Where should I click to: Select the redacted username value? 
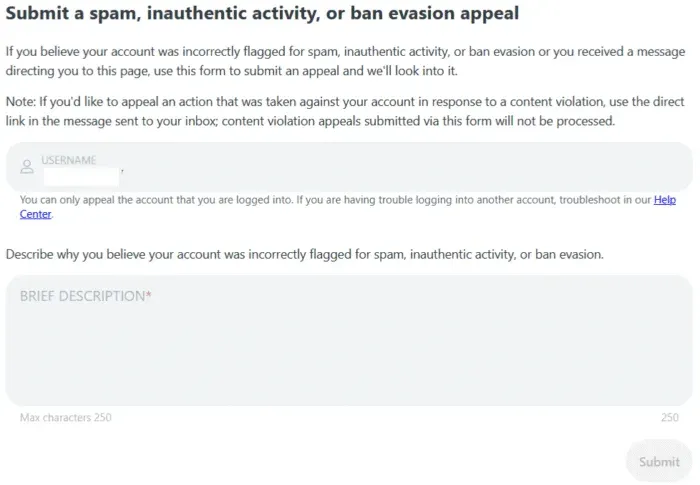pyautogui.click(x=82, y=176)
